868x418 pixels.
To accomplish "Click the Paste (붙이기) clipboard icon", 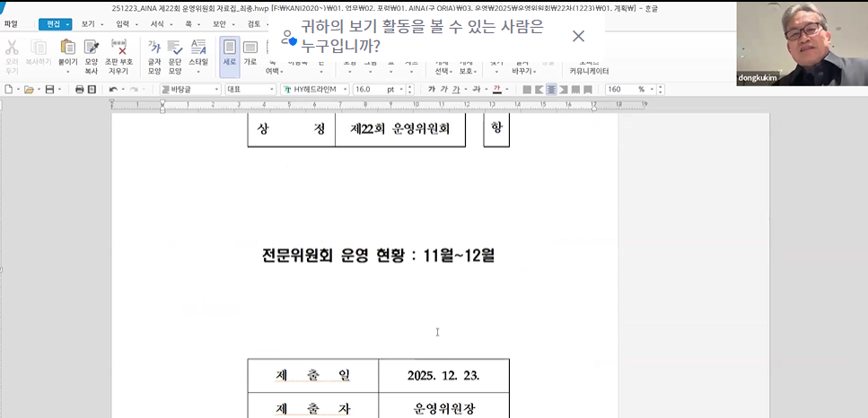I will click(68, 48).
